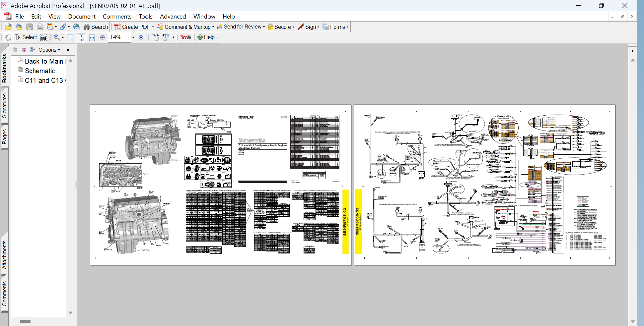Screen dimensions: 644x326
Task: Click the binoculars Search button
Action: coord(96,27)
